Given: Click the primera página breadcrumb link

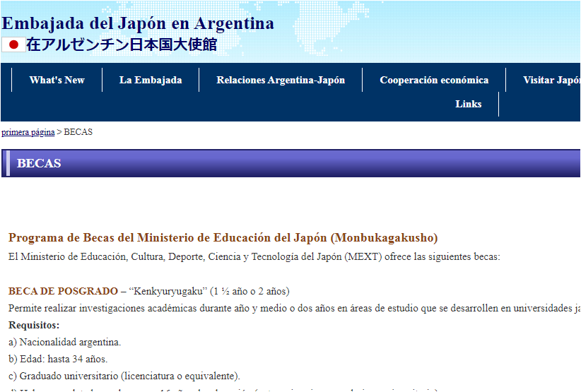Looking at the screenshot, I should click(x=28, y=132).
